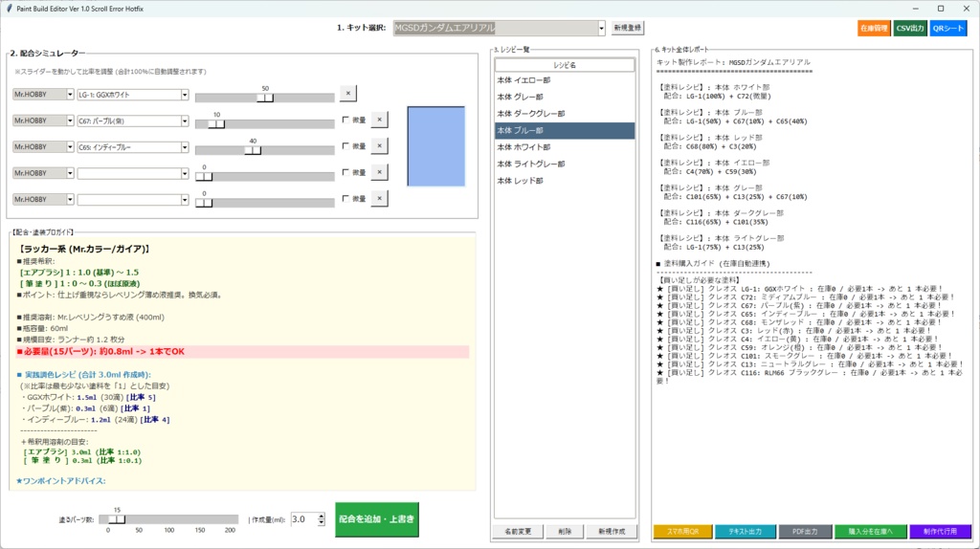Remove the C65 インディブルー row with ×
Image resolution: width=980 pixels, height=549 pixels.
click(379, 146)
